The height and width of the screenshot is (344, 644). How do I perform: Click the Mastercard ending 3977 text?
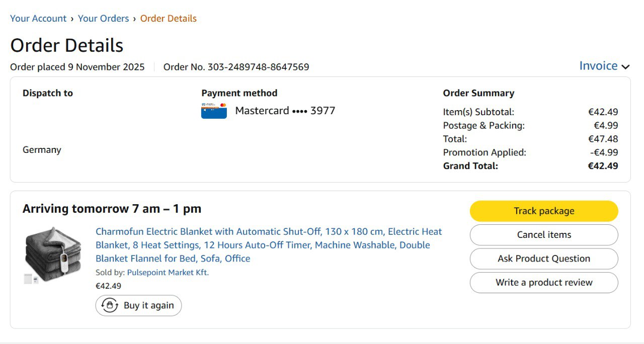click(285, 111)
